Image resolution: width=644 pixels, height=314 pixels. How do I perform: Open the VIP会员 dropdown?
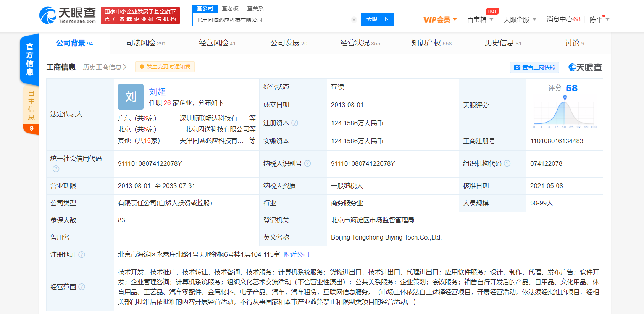pos(440,19)
